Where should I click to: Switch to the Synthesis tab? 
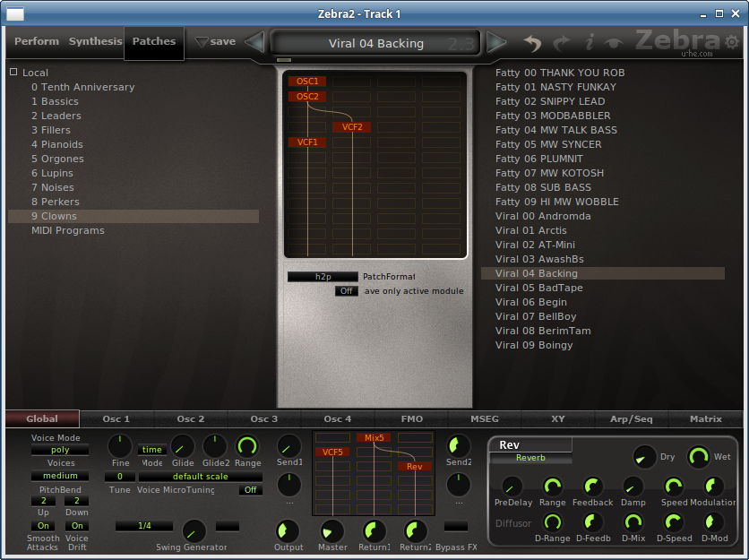(x=96, y=41)
